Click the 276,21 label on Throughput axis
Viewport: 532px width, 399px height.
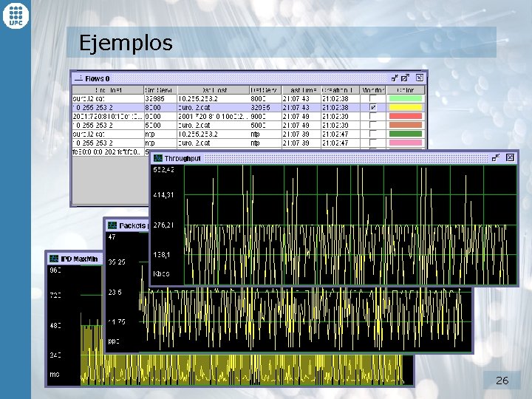tap(163, 225)
